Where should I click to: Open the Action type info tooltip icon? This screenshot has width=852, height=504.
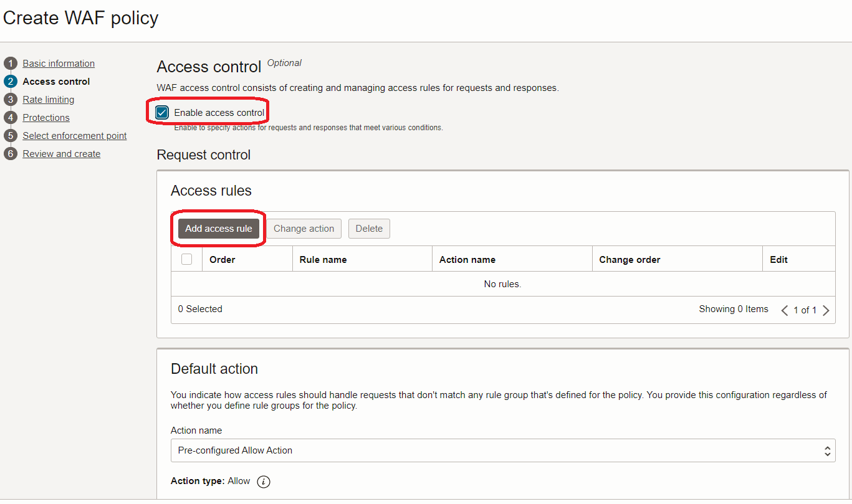click(262, 481)
